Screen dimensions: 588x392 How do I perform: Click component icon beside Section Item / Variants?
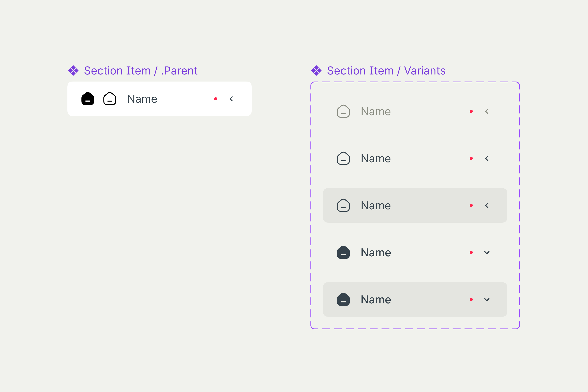click(x=316, y=71)
